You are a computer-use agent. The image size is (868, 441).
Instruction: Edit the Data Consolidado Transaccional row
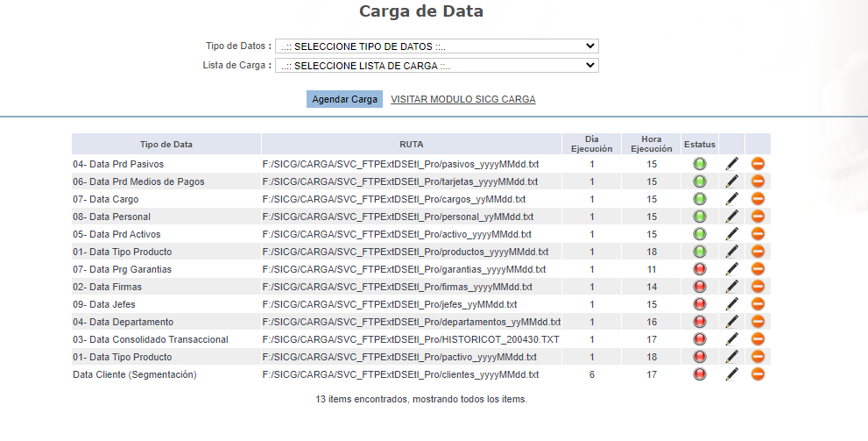[732, 339]
